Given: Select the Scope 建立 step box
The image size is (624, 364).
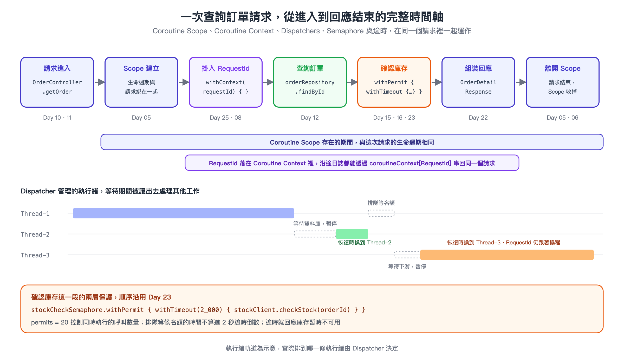Looking at the screenshot, I should pyautogui.click(x=141, y=82).
